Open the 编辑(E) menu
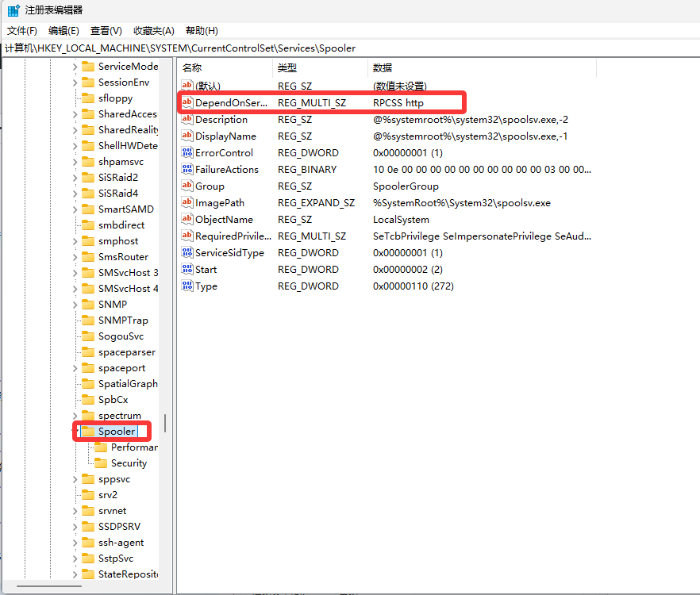Image resolution: width=700 pixels, height=595 pixels. pyautogui.click(x=63, y=31)
